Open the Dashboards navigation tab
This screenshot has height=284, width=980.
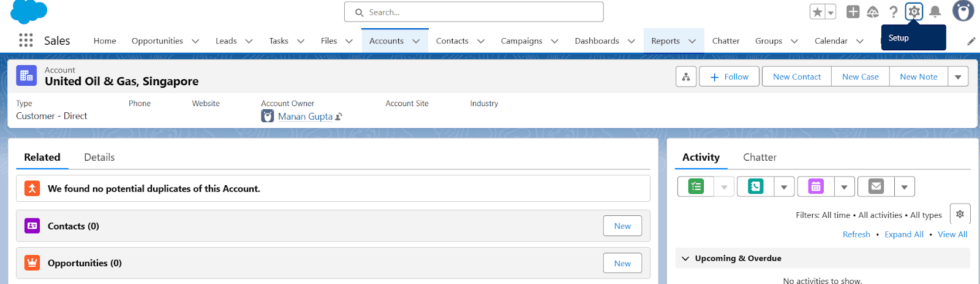597,41
